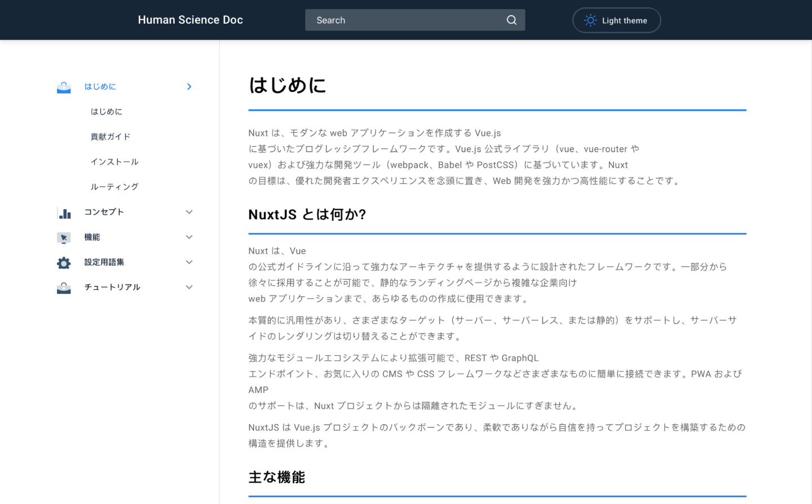The image size is (812, 504).
Task: Click the はじめに bag icon in sidebar
Action: click(x=64, y=87)
